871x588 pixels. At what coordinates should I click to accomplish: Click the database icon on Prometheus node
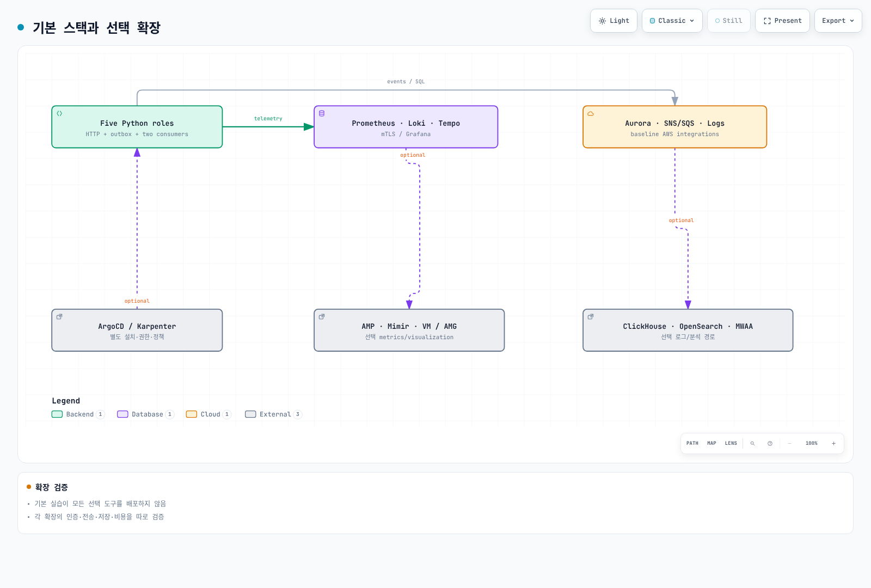[322, 113]
